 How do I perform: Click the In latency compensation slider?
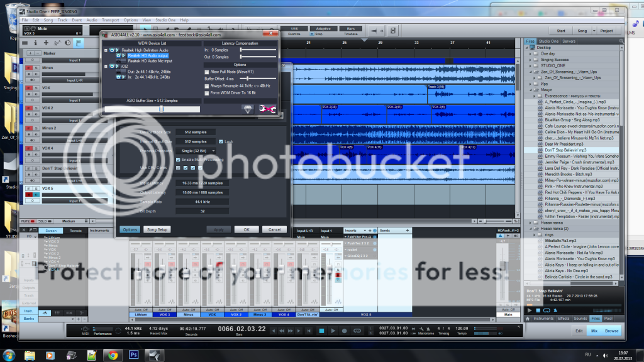pyautogui.click(x=258, y=50)
